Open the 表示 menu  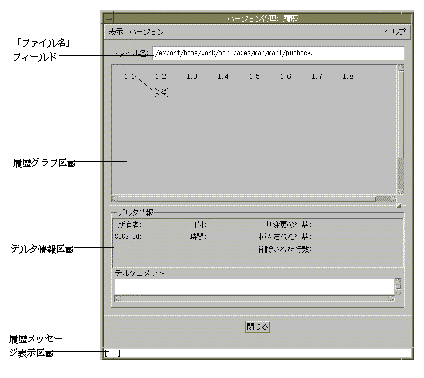(116, 32)
